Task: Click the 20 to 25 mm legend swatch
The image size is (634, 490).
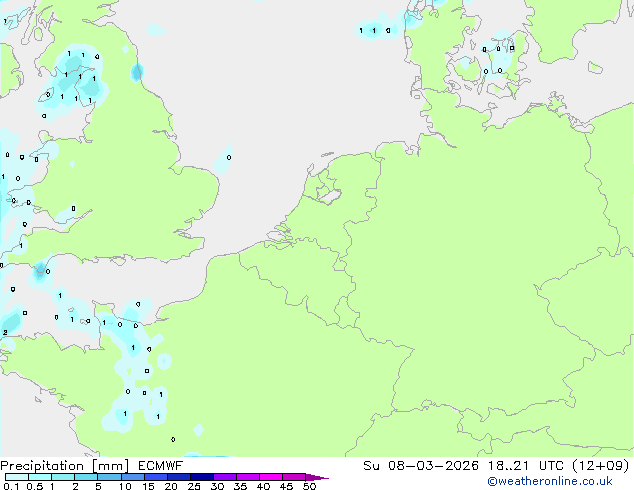Action: coord(178,477)
